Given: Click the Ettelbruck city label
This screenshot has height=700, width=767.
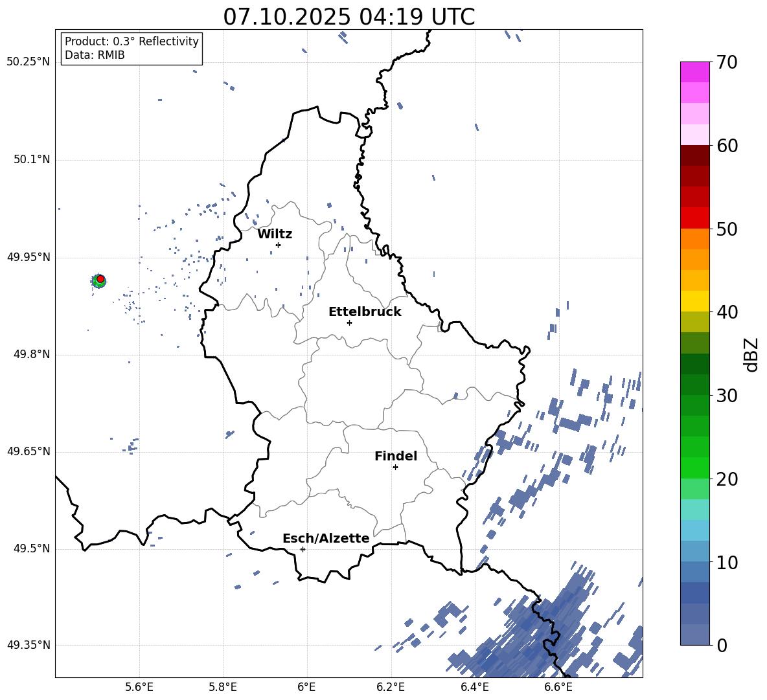Looking at the screenshot, I should [x=365, y=312].
